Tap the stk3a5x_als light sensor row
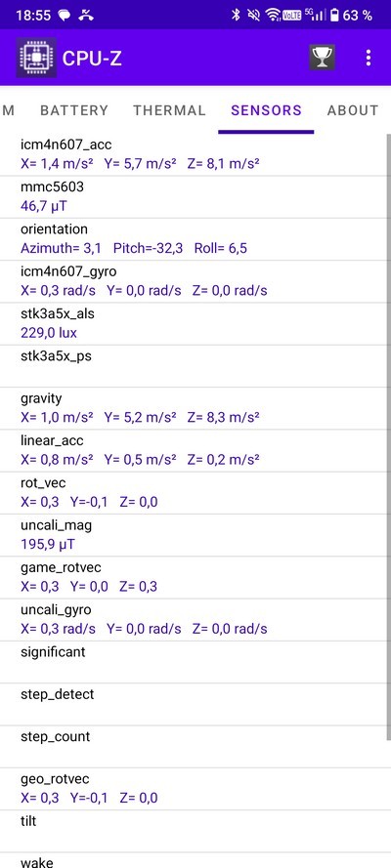 193,324
